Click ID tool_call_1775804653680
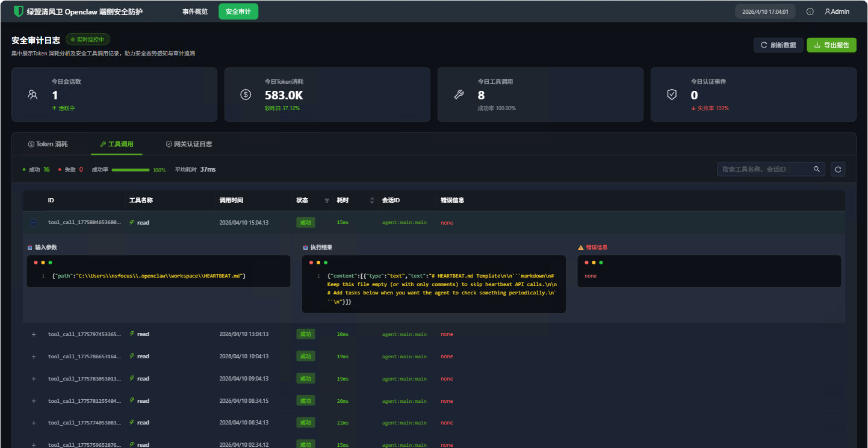This screenshot has height=448, width=868. click(84, 223)
